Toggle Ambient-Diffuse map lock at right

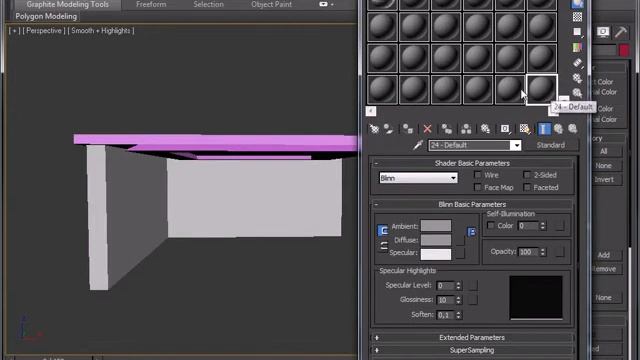pos(471,232)
